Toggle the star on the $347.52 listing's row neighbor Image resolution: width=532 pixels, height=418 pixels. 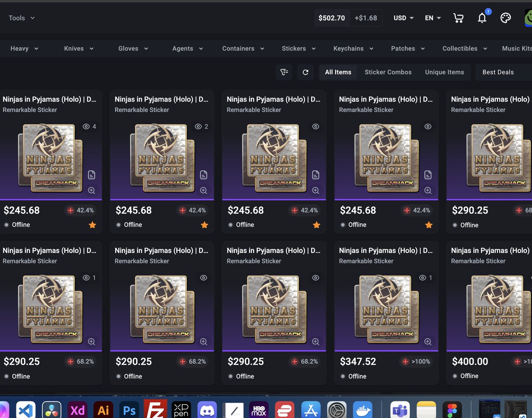tap(428, 225)
